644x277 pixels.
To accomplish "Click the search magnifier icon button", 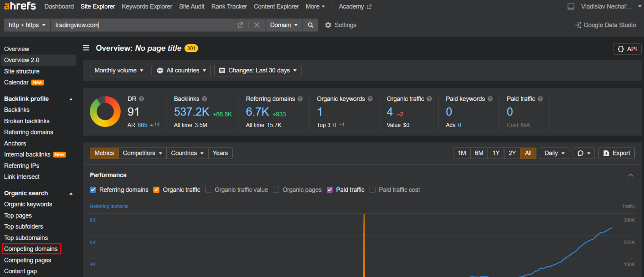I will coord(310,25).
